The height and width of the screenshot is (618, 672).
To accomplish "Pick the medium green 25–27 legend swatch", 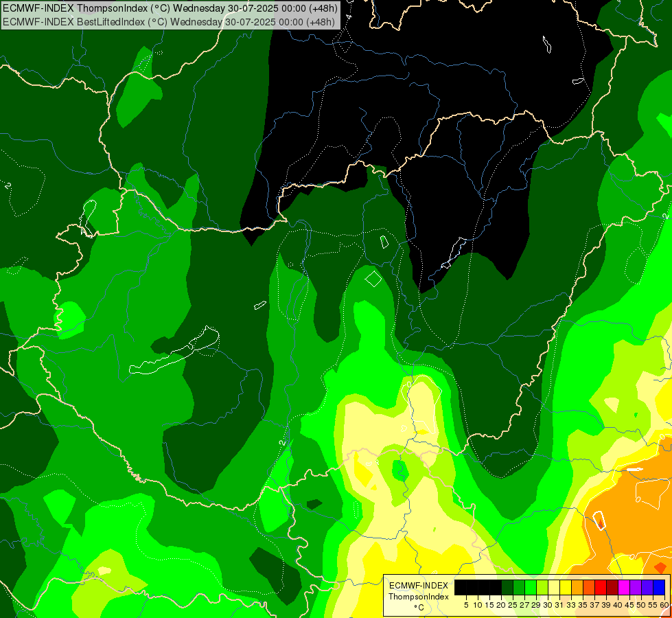I will pyautogui.click(x=519, y=588).
